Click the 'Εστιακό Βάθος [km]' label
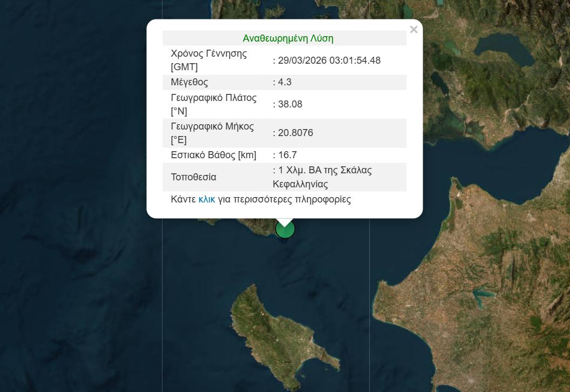570x392 pixels. [214, 155]
